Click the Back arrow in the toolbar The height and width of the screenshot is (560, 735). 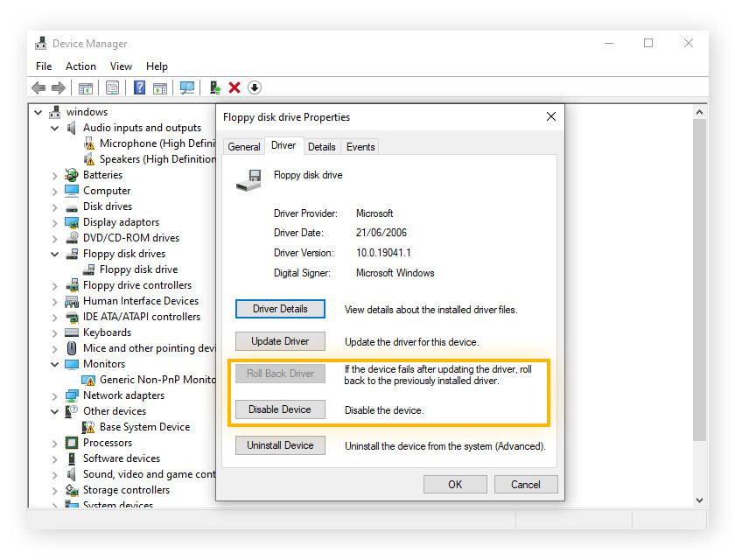[38, 87]
